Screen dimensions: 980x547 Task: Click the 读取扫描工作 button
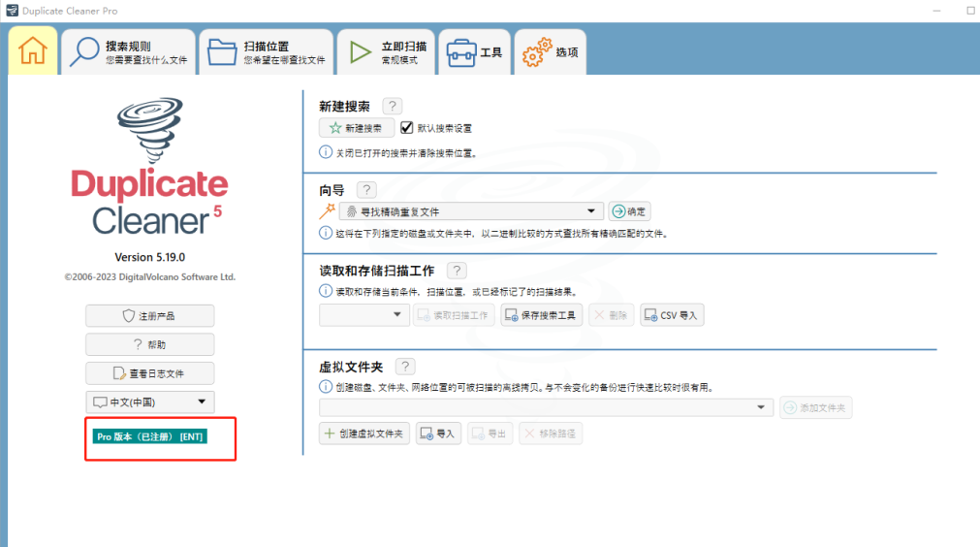tap(454, 315)
